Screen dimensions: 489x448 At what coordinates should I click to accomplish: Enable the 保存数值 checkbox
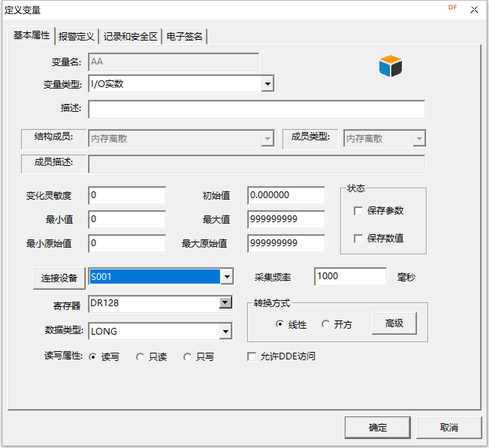pos(358,239)
